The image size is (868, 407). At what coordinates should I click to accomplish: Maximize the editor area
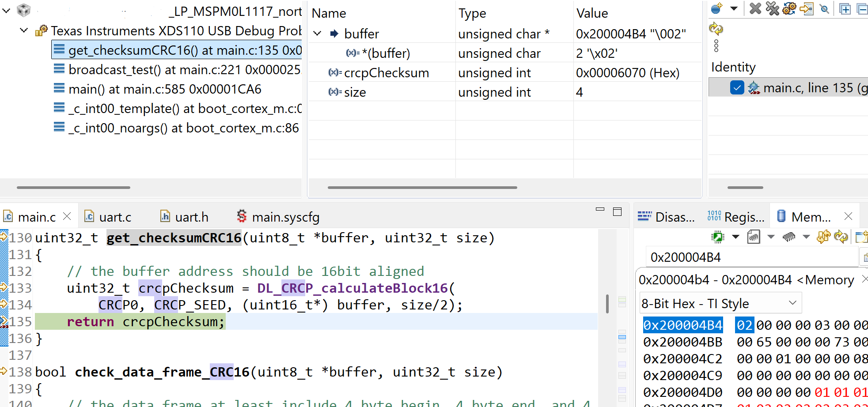coord(618,211)
